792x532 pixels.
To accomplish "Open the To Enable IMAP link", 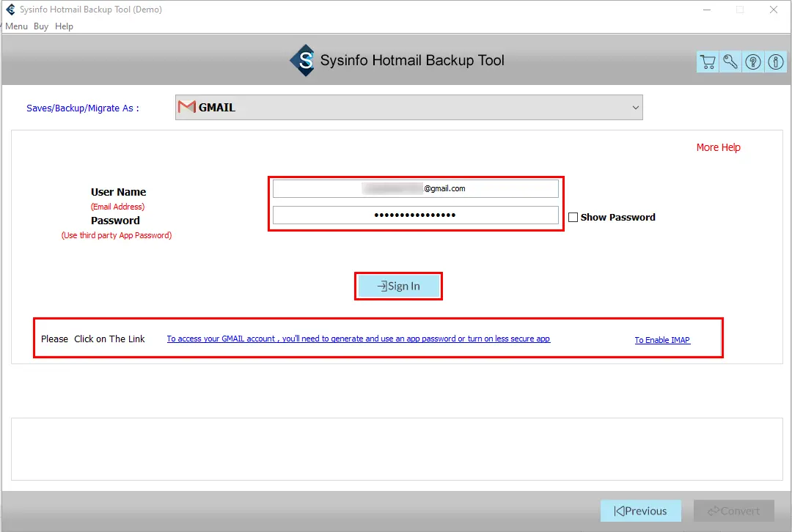I will click(662, 340).
